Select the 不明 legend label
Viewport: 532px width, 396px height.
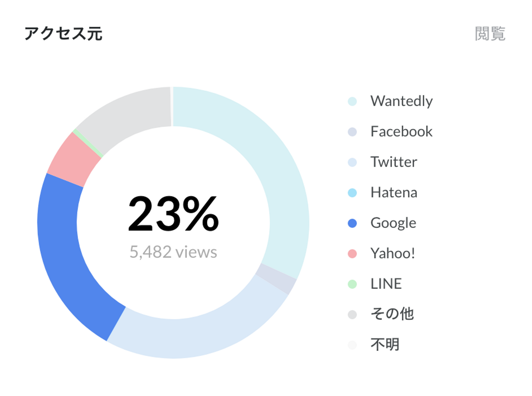385,344
